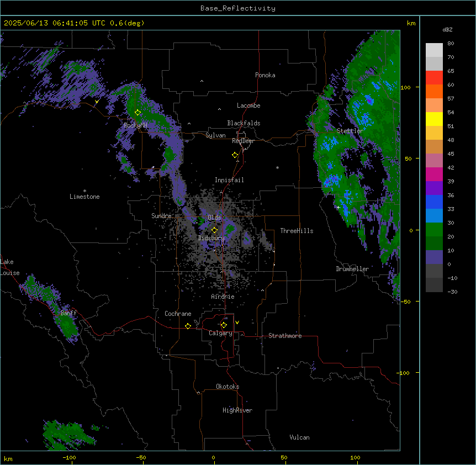Select the Cochrane label
Image resolution: width=476 pixels, height=465 pixels.
click(x=178, y=314)
